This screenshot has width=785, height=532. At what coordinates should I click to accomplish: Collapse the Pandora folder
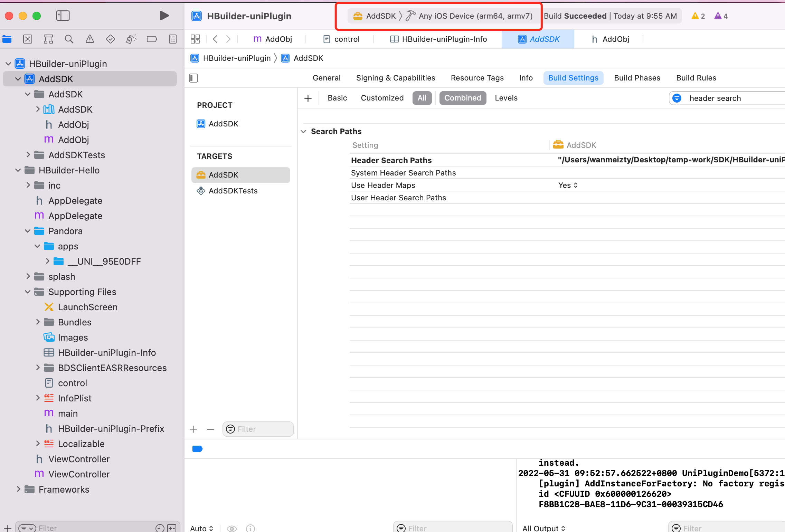point(28,231)
